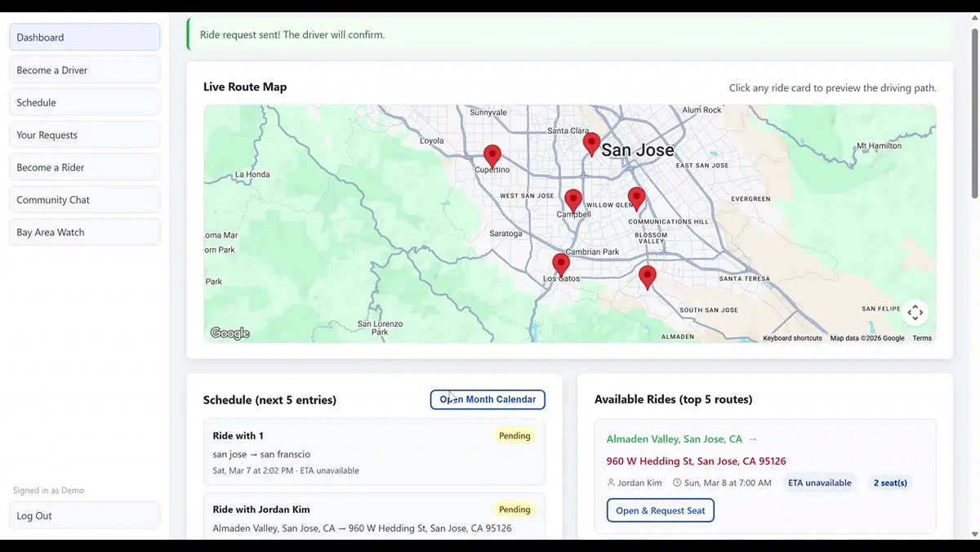This screenshot has height=552, width=980.
Task: Click the Pending badge on Jordan Kim ride
Action: (514, 510)
